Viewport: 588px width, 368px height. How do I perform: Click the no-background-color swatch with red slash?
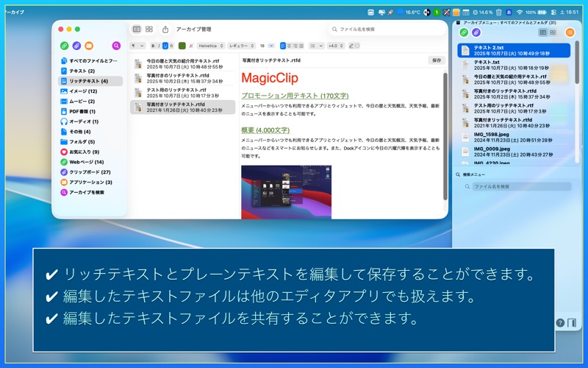point(191,46)
